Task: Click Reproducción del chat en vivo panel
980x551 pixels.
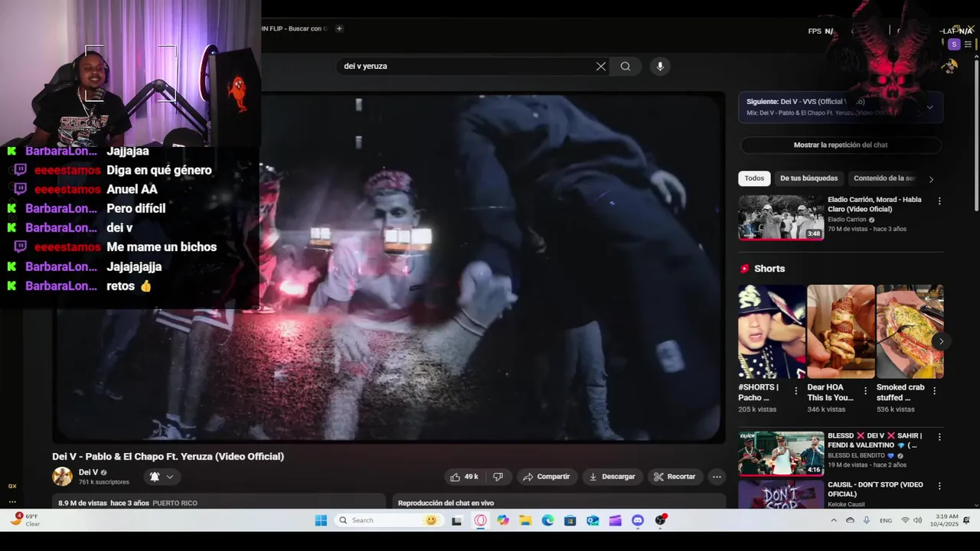Action: pos(557,502)
